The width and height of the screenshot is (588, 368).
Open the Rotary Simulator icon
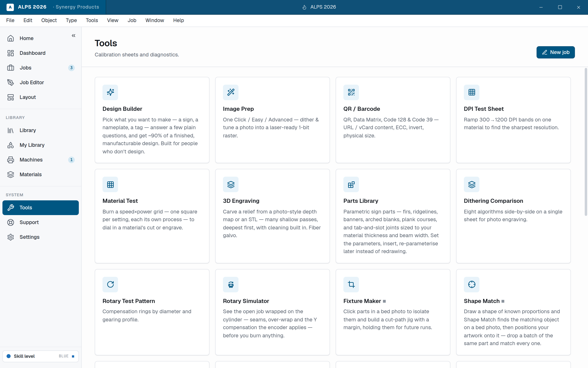coord(231,284)
